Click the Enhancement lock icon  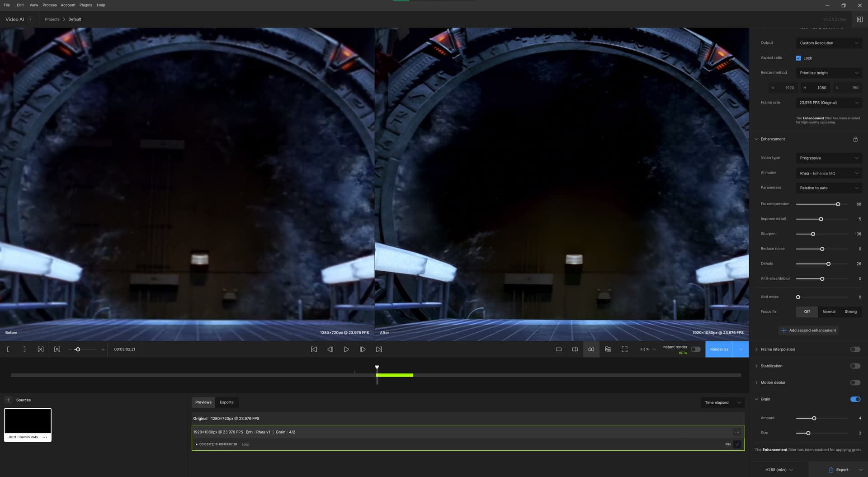pyautogui.click(x=855, y=139)
